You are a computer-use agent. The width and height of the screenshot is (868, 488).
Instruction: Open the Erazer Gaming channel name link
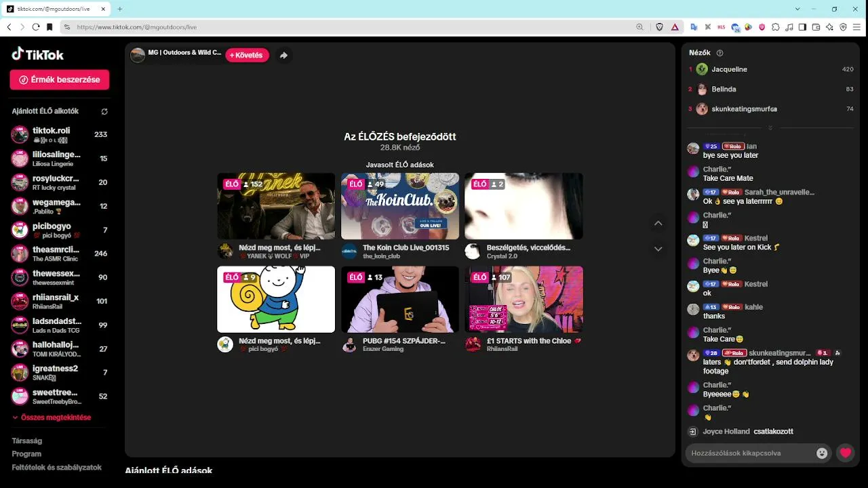383,349
